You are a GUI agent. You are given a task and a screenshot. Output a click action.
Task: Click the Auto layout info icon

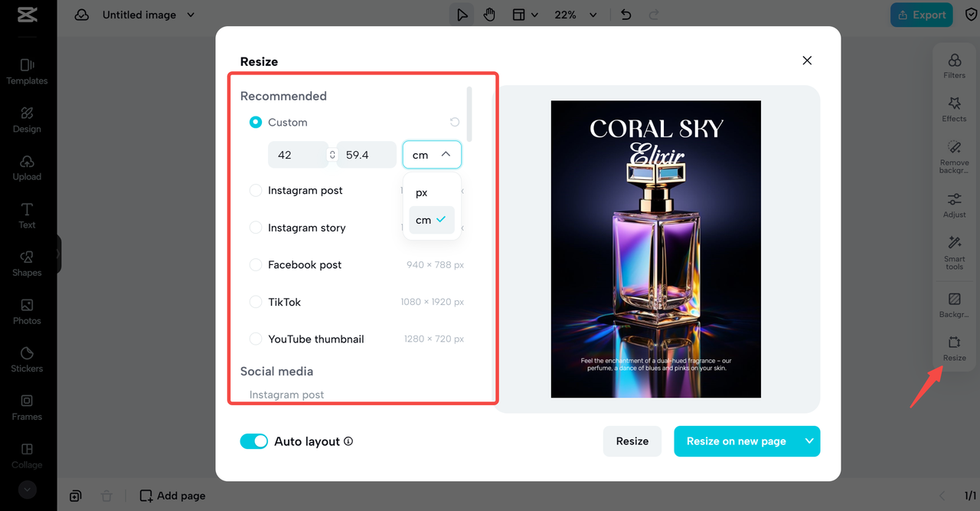(x=348, y=441)
